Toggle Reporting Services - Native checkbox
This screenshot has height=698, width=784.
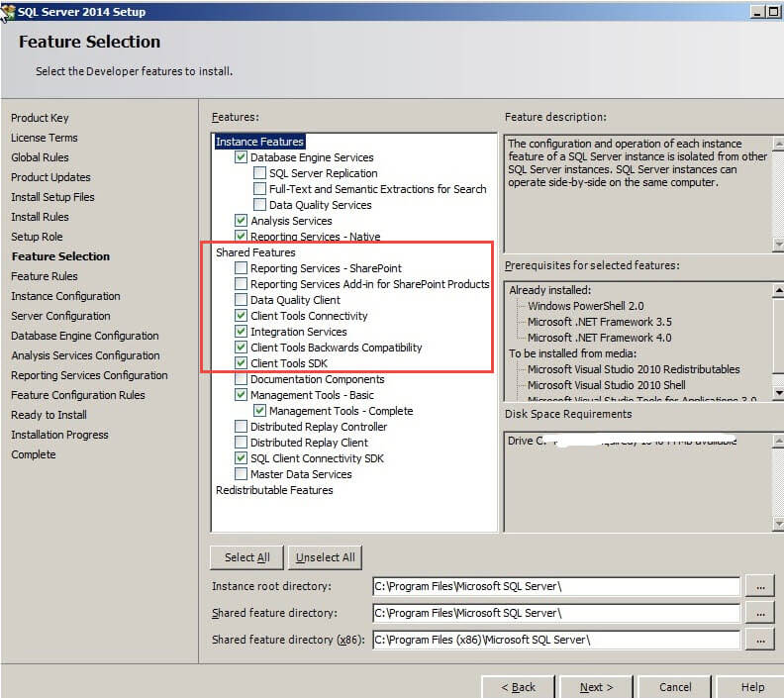pos(241,236)
